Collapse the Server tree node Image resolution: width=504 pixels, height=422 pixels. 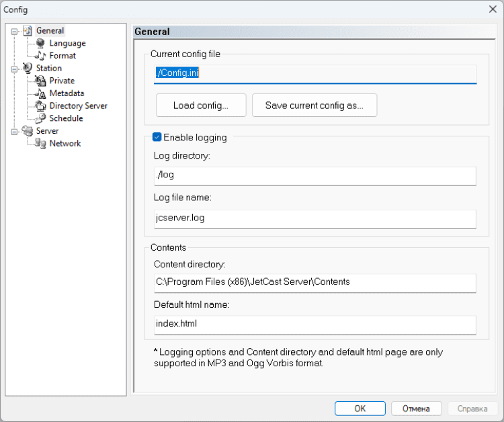pyautogui.click(x=14, y=132)
